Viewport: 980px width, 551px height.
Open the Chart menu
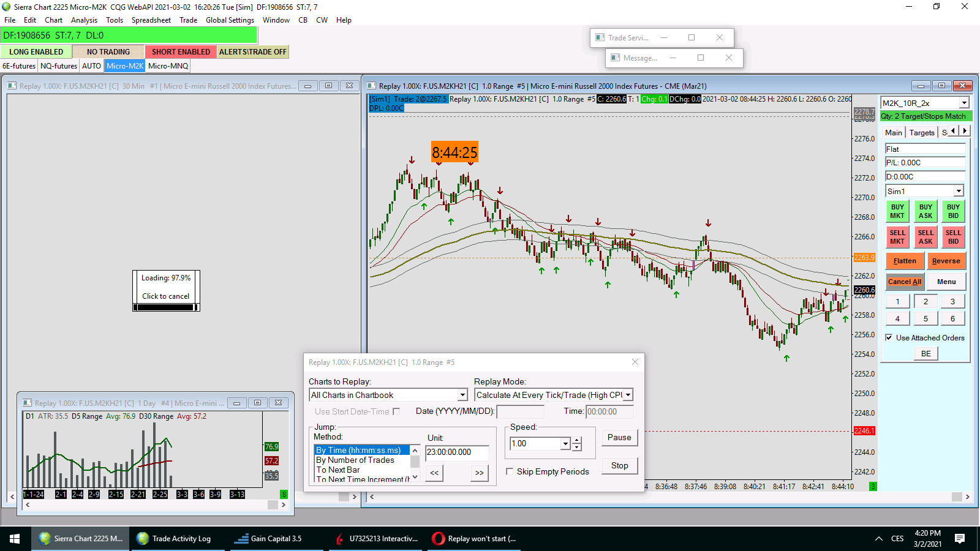(x=53, y=20)
